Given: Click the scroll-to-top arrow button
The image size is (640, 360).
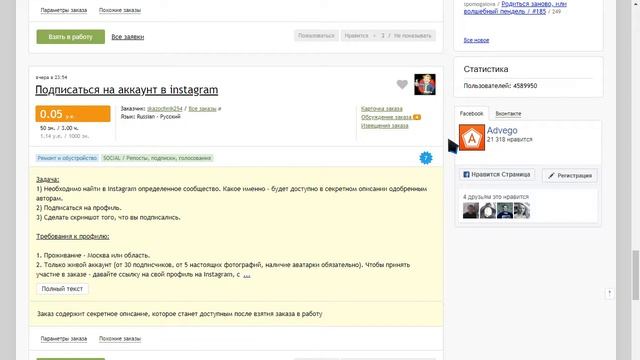Looking at the screenshot, I should click(609, 293).
